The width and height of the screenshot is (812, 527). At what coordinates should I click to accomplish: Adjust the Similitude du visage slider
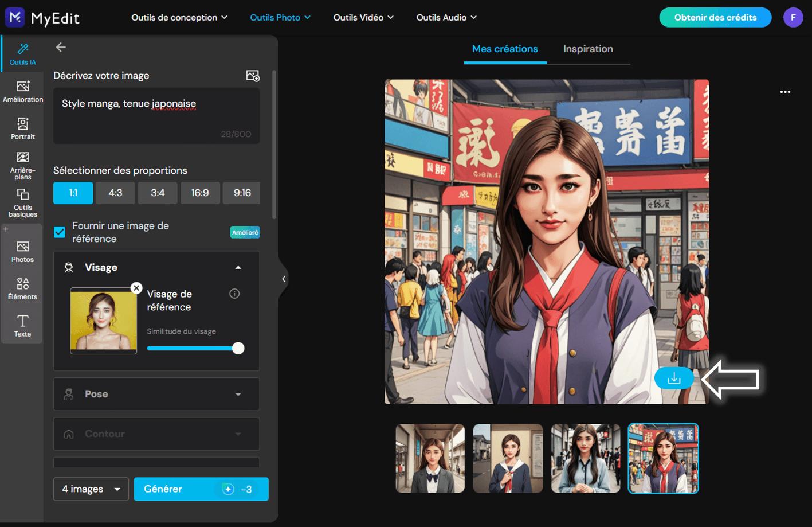tap(238, 348)
